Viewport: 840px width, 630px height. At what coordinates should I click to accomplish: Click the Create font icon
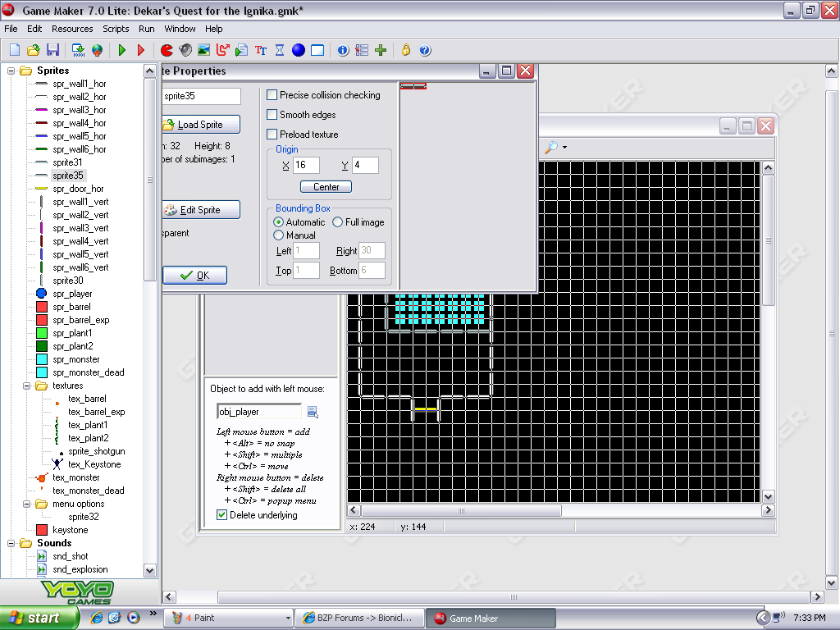click(261, 50)
